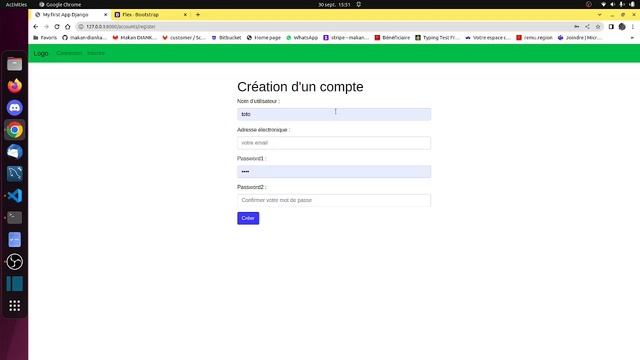Viewport: 640px width, 360px height.
Task: Open the Bitbucket bookmark
Action: pyautogui.click(x=226, y=38)
